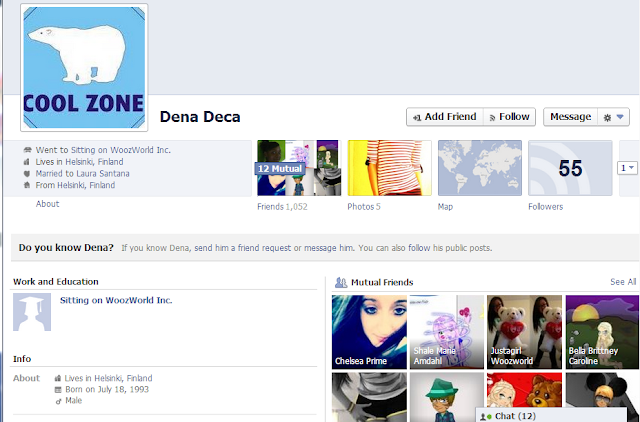
Task: Click 'Helsinki, Finland' in the From line
Action: [x=86, y=185]
